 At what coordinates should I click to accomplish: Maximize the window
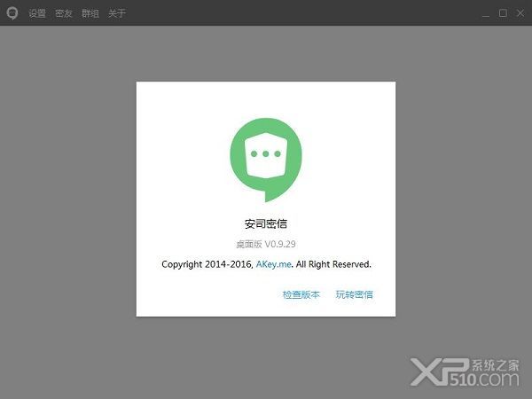(x=503, y=13)
